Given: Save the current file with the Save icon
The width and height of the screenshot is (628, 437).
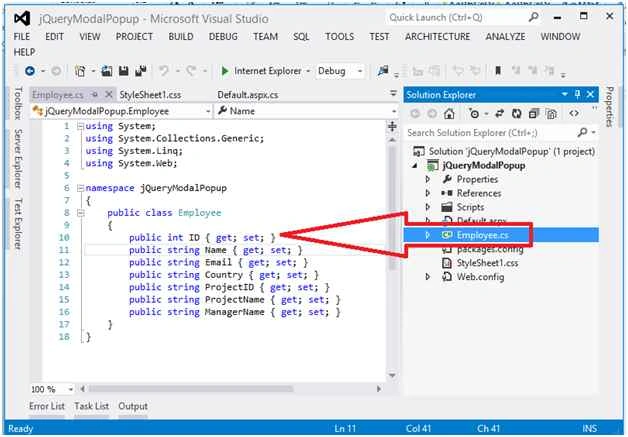Looking at the screenshot, I should point(124,71).
